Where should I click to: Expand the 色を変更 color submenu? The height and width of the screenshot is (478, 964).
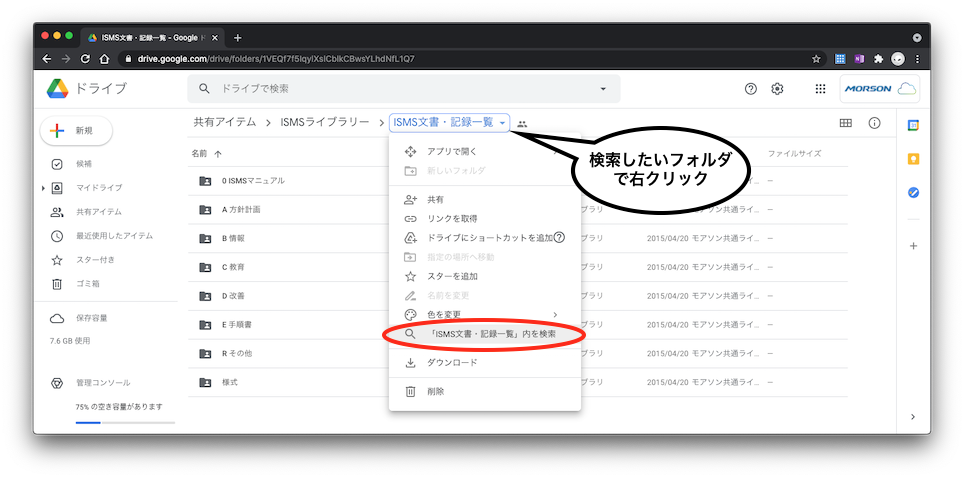[x=555, y=315]
